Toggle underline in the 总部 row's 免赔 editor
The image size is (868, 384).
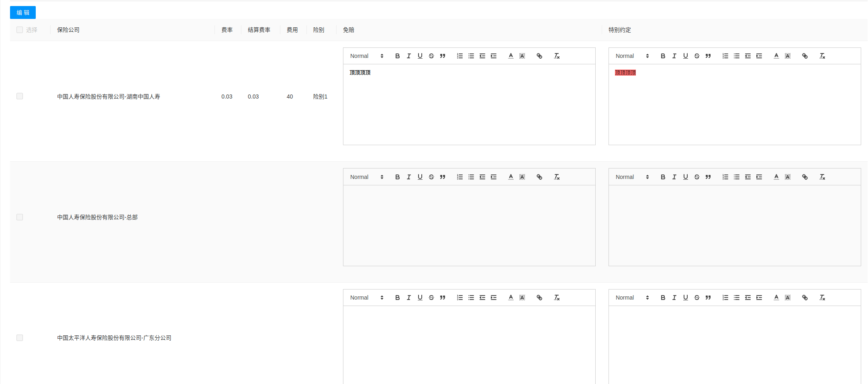[420, 177]
